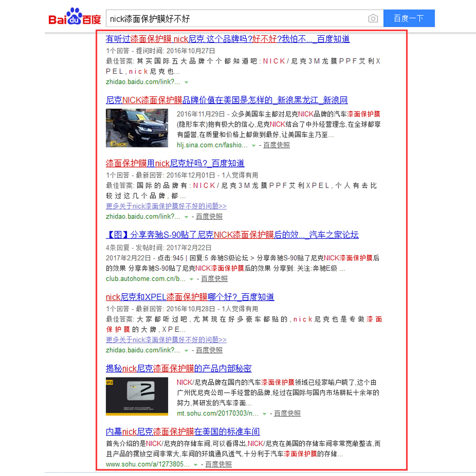Screen dimensions: 476x476
Task: Click 更多关于 link under 漆面保护膜用nick尼克好吗 result
Action: click(x=166, y=206)
